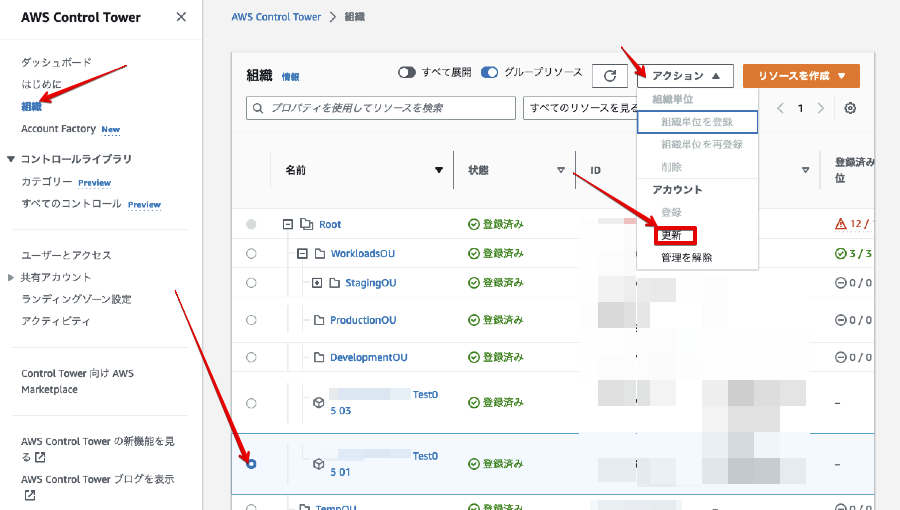The image size is (900, 510).
Task: Click the refresh button
Action: coord(610,76)
